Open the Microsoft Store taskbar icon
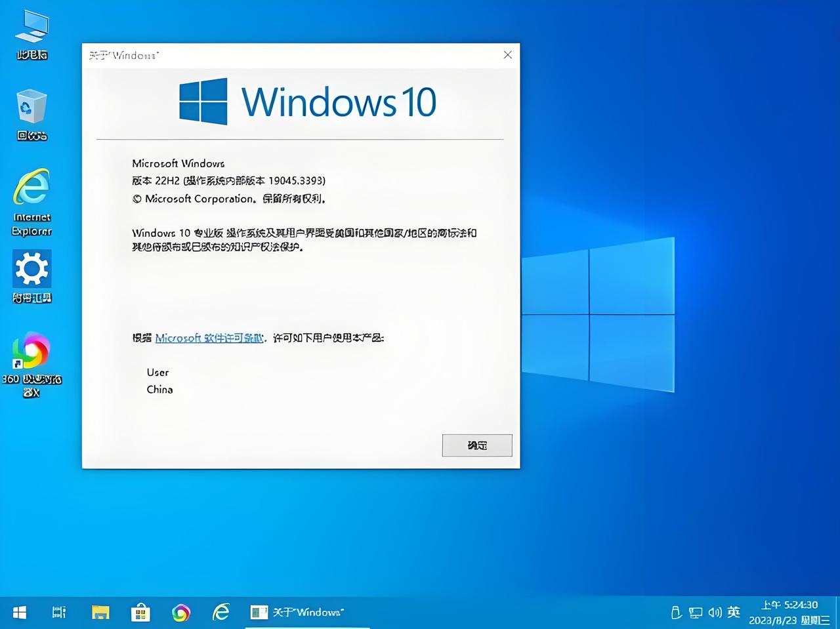840x629 pixels. point(140,612)
